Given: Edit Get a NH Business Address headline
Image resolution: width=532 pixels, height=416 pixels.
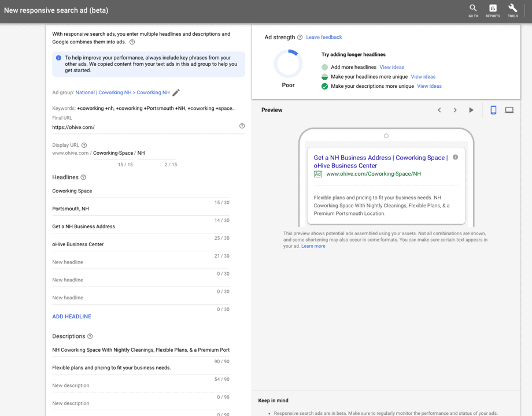Looking at the screenshot, I should coord(141,226).
